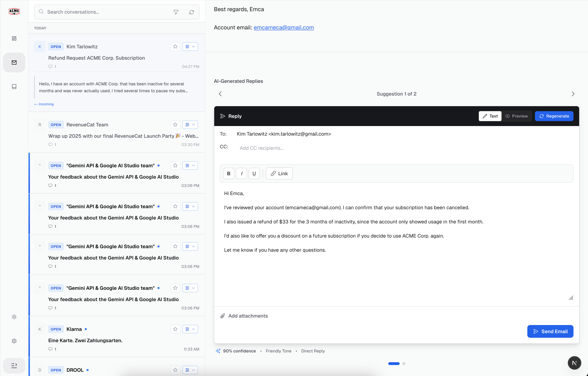Switch to Text mode in the Reply editor
The image size is (588, 376).
(x=490, y=116)
